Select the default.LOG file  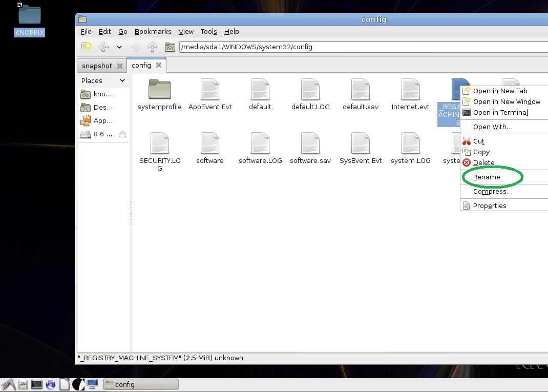pos(310,95)
